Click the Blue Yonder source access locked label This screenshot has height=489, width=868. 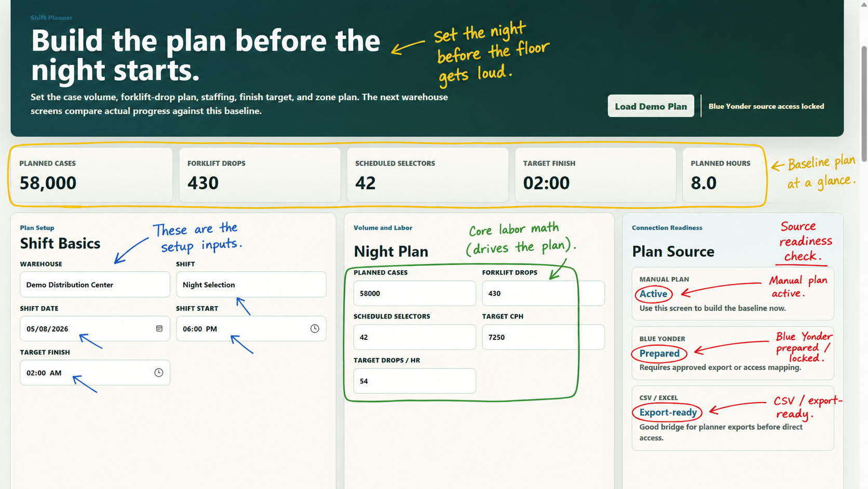tap(766, 106)
